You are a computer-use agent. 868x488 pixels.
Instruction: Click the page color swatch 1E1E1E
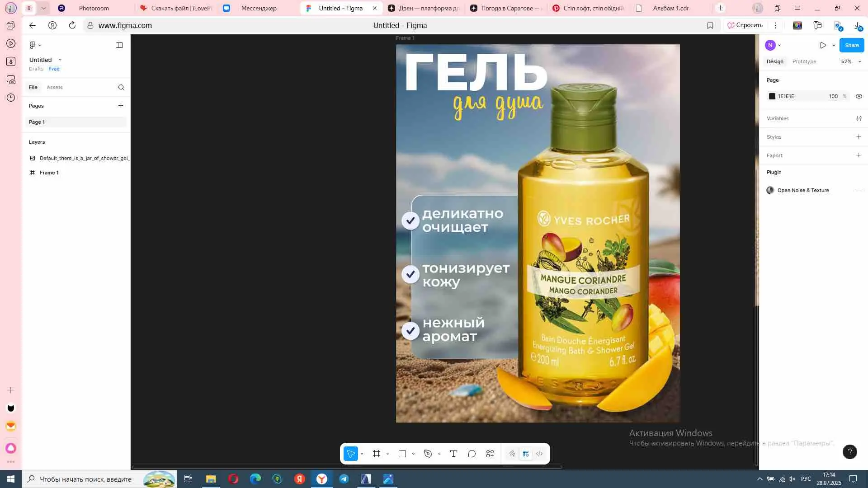pyautogui.click(x=772, y=96)
